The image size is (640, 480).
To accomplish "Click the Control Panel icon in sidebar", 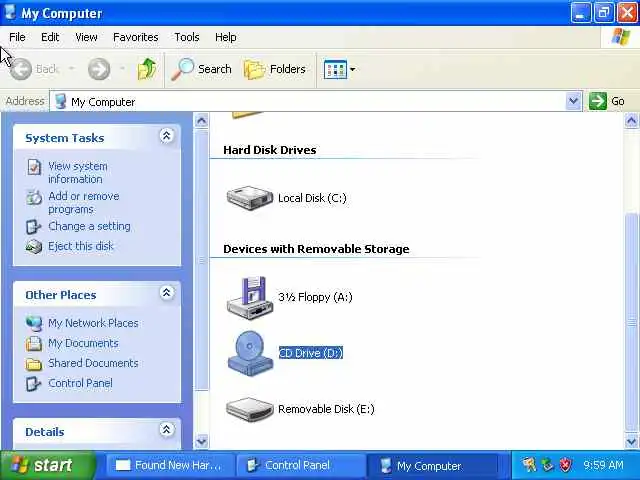I will pos(33,384).
